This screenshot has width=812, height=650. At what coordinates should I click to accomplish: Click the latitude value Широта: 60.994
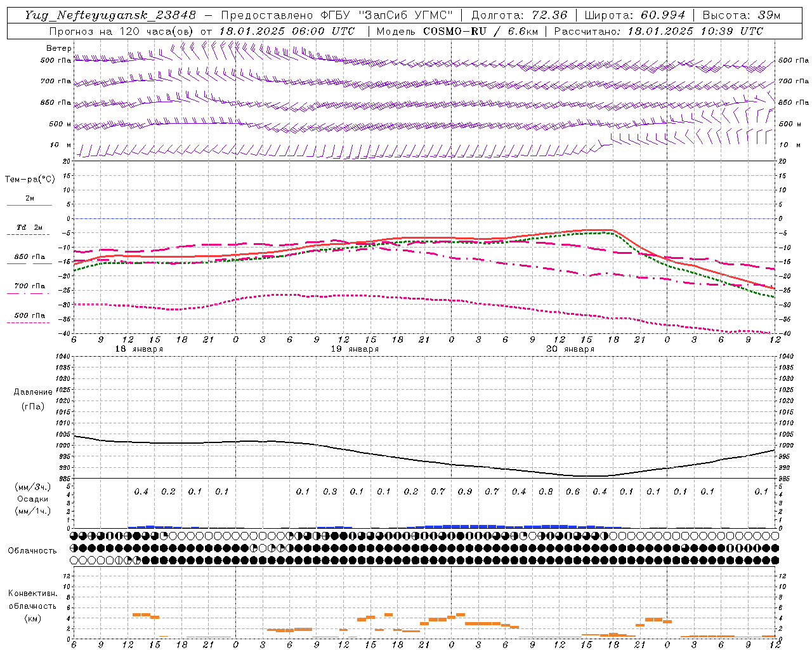tap(635, 15)
